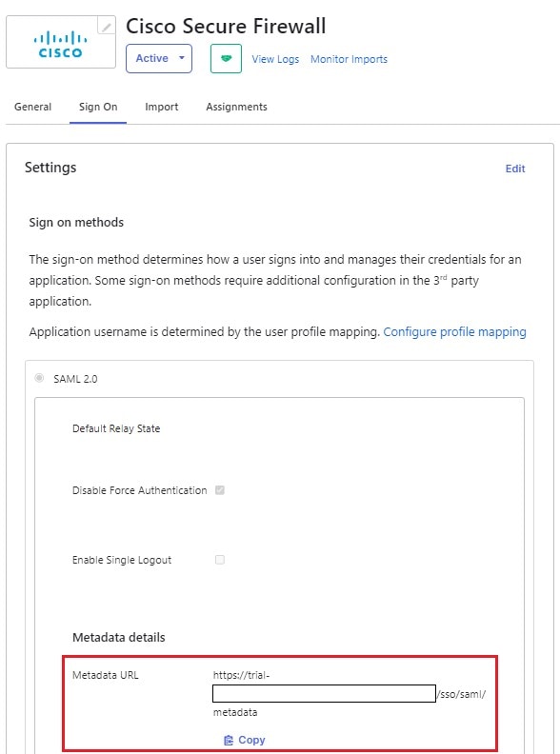Screen dimensions: 560x754
Task: Open the Configure profile mapping link
Action: pos(454,332)
